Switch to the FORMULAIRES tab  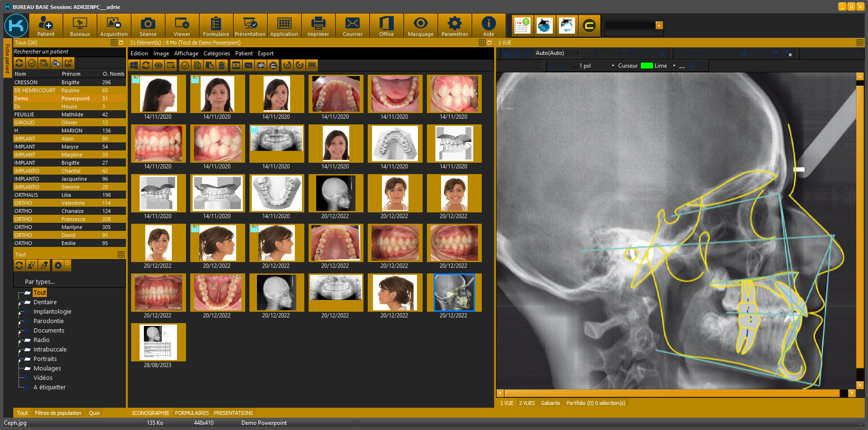(x=192, y=413)
